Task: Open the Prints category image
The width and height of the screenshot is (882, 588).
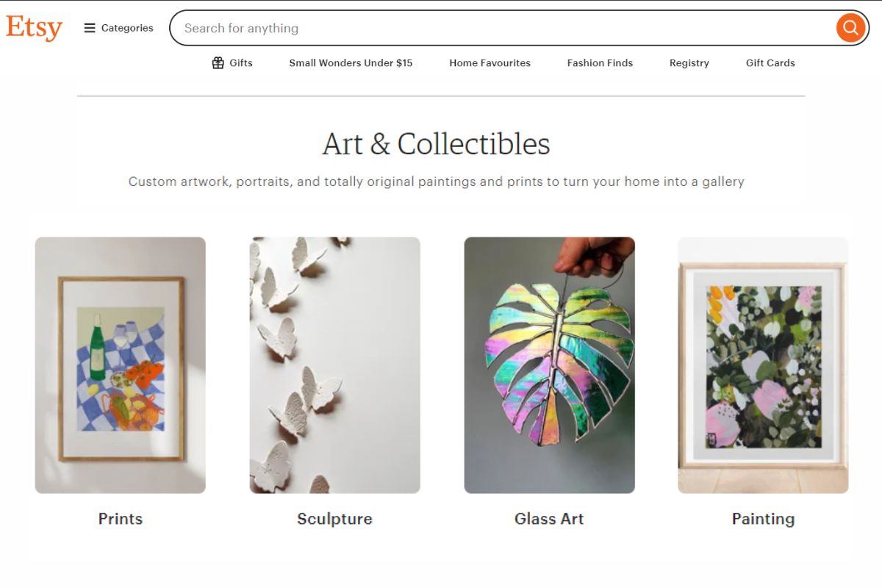Action: 120,364
